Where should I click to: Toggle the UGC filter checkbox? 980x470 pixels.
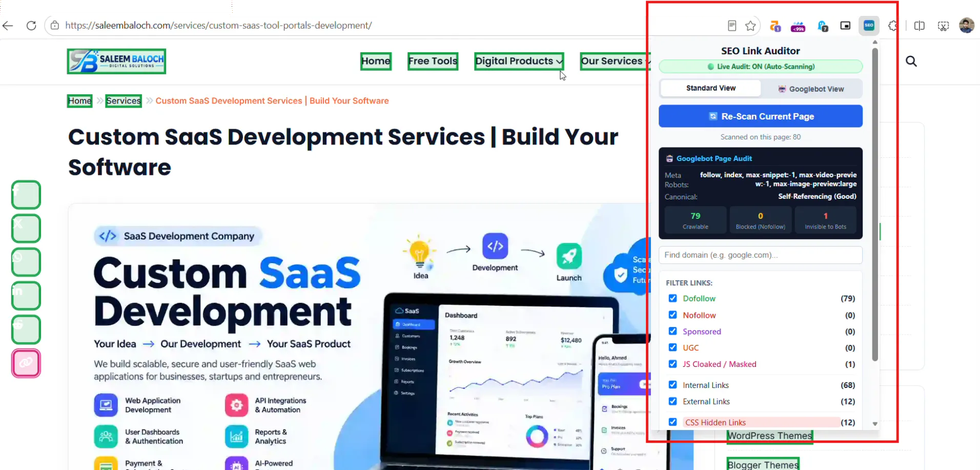tap(672, 348)
